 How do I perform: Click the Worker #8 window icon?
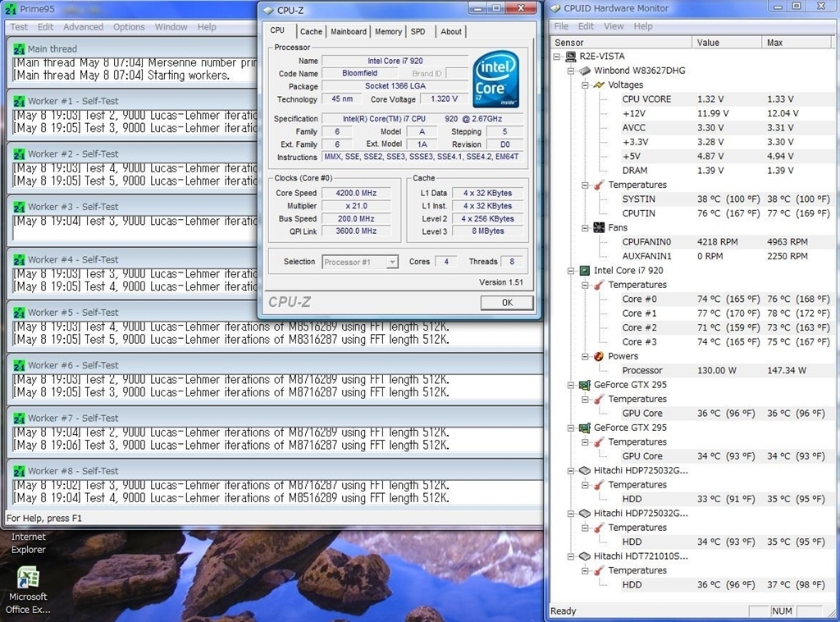click(20, 472)
